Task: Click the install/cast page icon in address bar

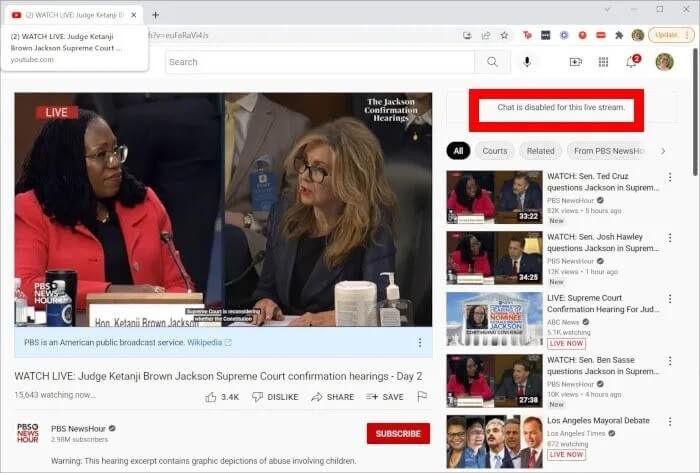Action: click(x=467, y=35)
